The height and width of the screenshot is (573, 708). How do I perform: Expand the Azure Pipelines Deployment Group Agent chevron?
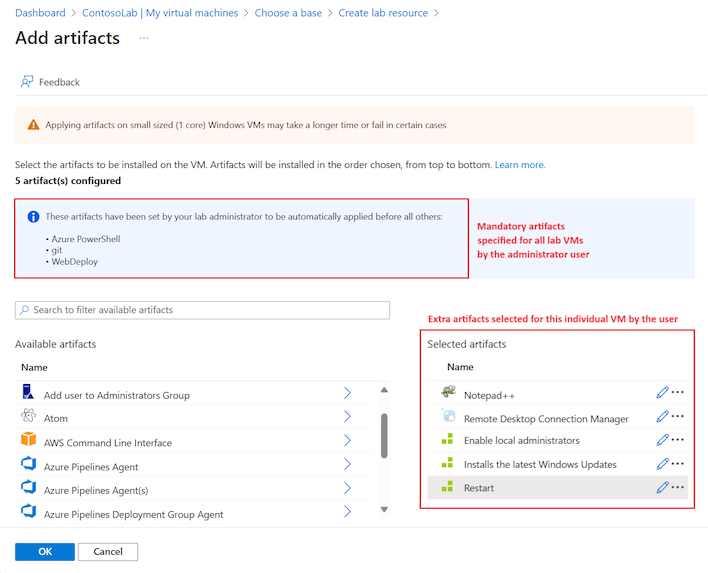[x=347, y=513]
